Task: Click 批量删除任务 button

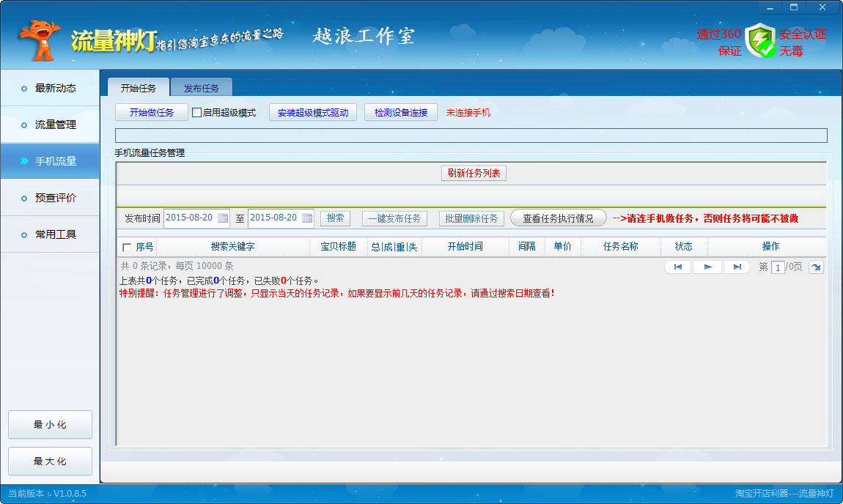Action: (471, 218)
